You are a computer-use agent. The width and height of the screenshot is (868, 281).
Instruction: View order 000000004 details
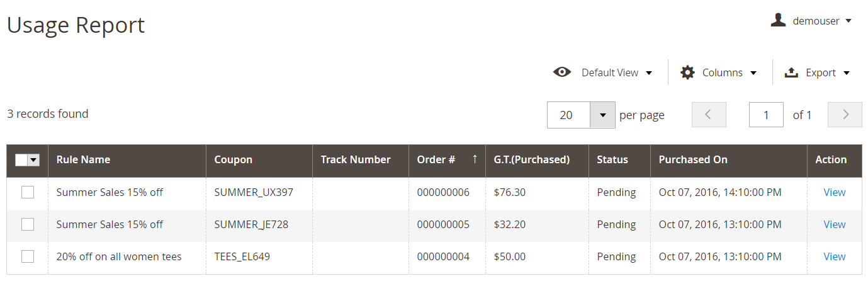coord(834,256)
